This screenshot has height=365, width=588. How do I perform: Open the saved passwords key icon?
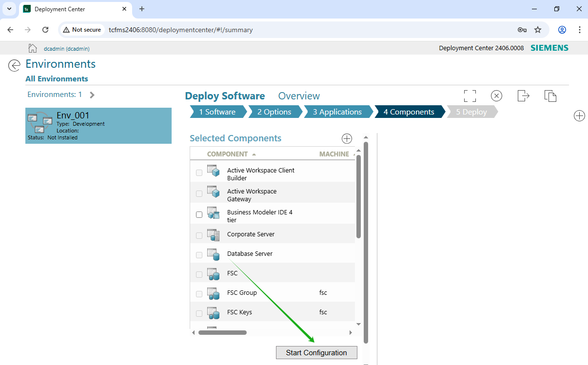pos(522,30)
